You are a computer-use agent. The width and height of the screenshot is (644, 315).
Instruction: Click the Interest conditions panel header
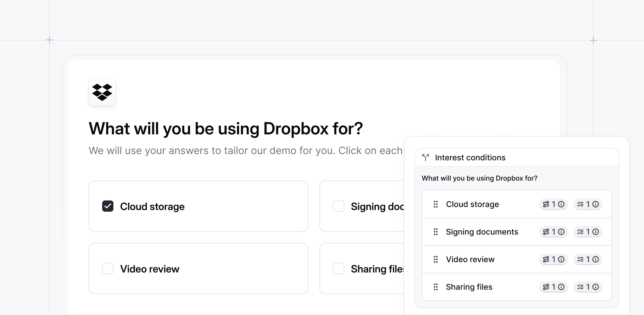(517, 157)
